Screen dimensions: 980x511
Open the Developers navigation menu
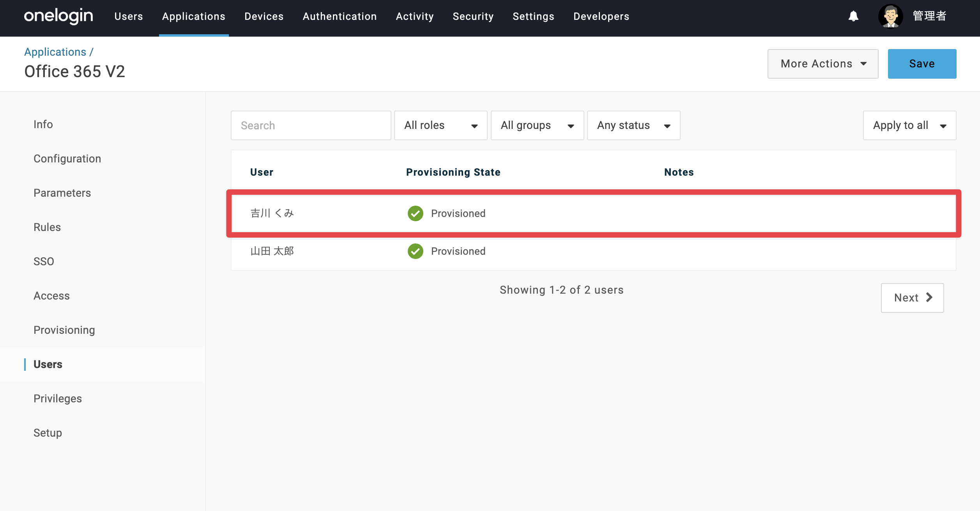[601, 16]
